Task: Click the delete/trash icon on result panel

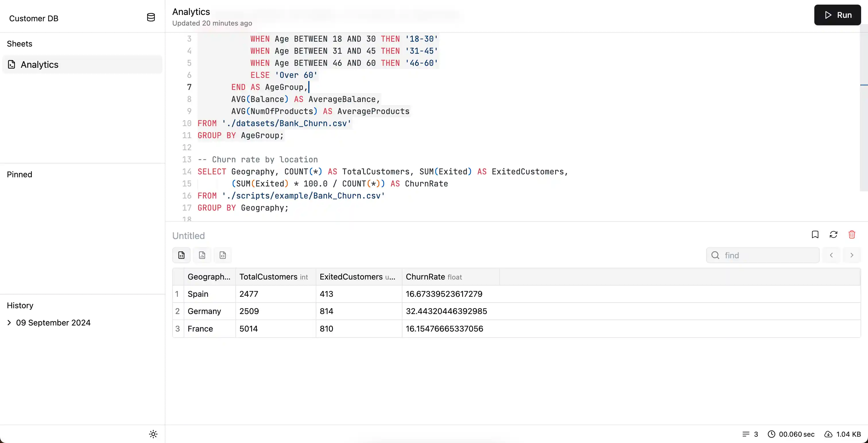Action: [853, 235]
